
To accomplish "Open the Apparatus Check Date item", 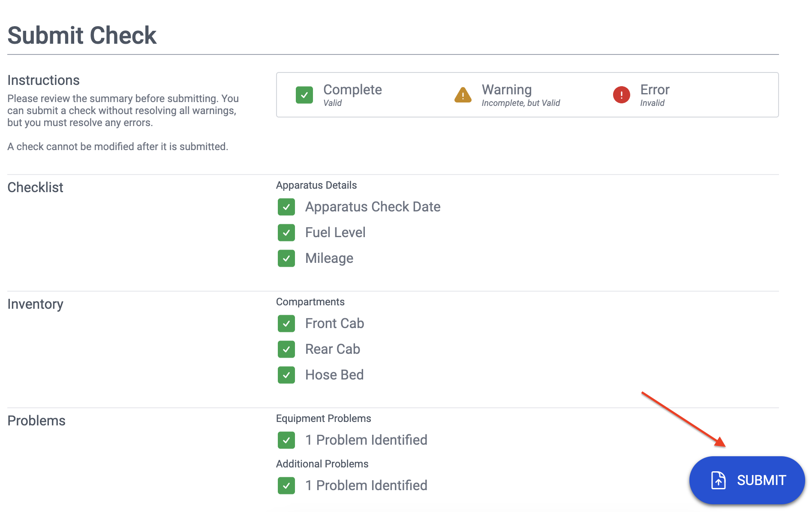I will pyautogui.click(x=373, y=207).
